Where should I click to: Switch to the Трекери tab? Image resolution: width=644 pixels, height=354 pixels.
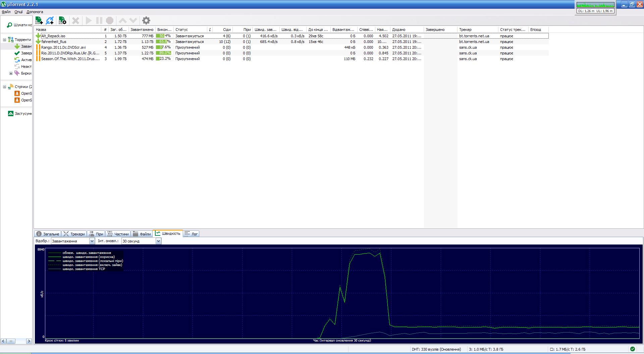[74, 234]
